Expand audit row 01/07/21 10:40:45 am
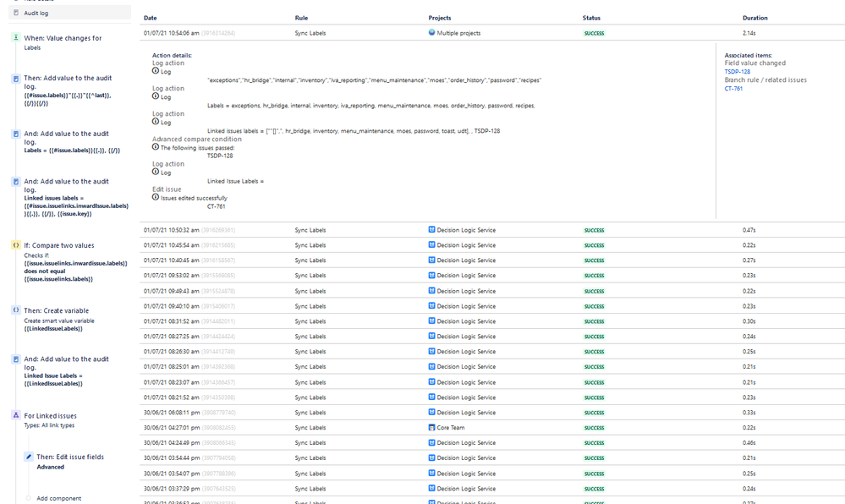845x504 pixels. click(x=492, y=260)
